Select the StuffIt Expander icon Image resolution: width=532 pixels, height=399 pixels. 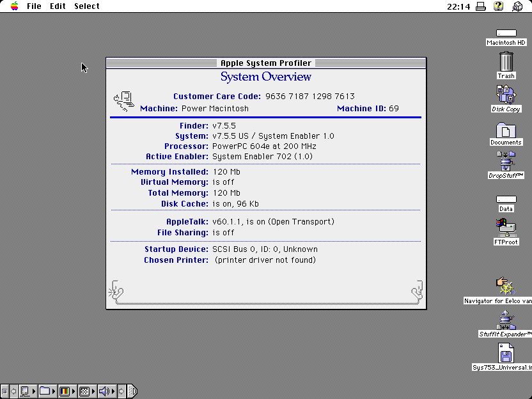click(506, 318)
